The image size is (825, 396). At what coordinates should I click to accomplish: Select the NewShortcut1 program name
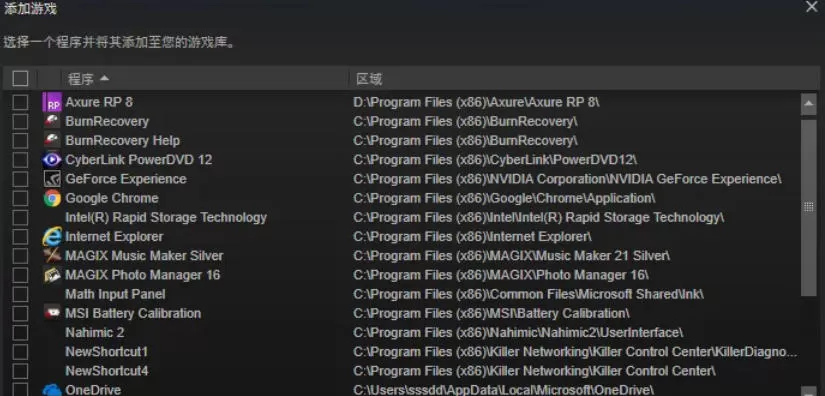tap(107, 352)
